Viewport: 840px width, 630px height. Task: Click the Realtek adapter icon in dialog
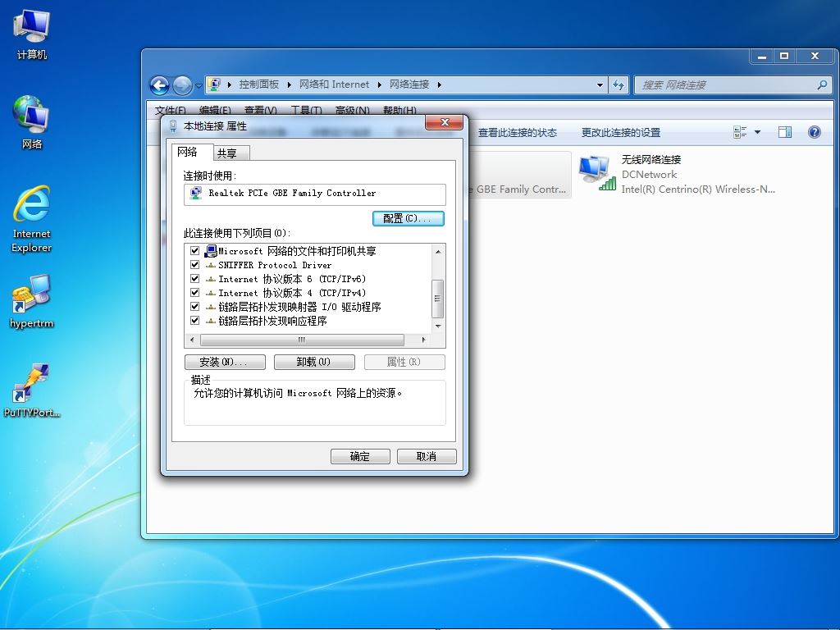tap(196, 193)
